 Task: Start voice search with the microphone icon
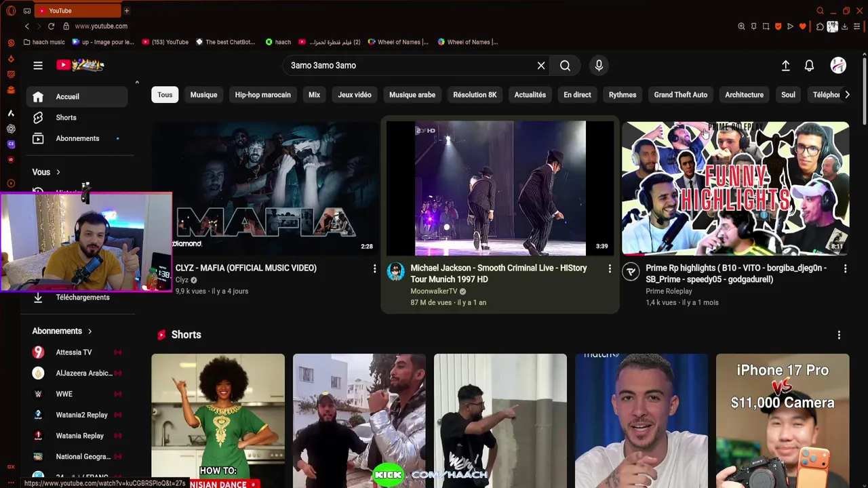[x=599, y=66]
